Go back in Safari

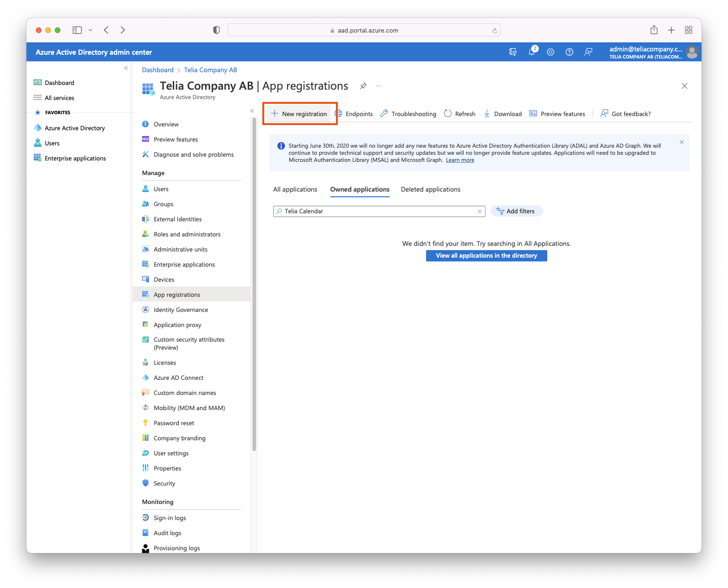point(106,30)
